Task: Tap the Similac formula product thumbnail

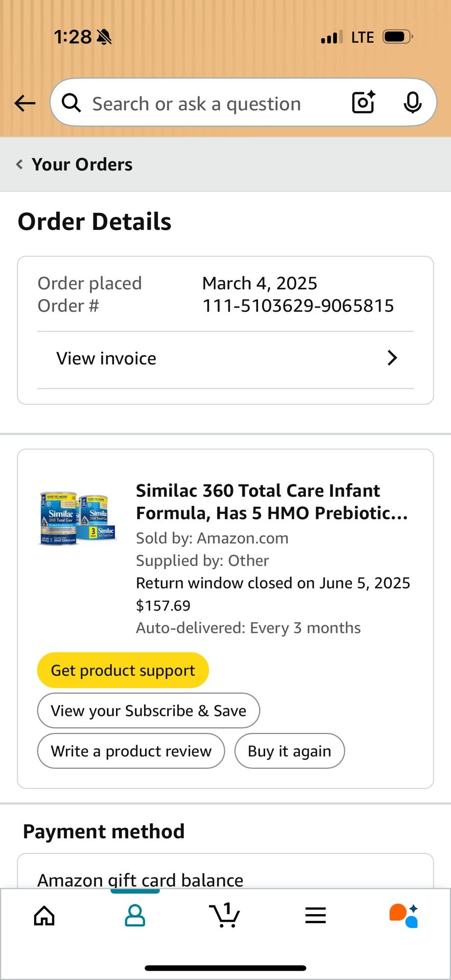Action: tap(77, 517)
